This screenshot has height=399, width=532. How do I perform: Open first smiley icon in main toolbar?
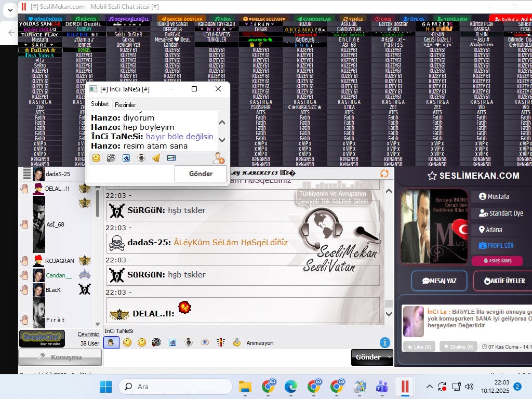127,343
